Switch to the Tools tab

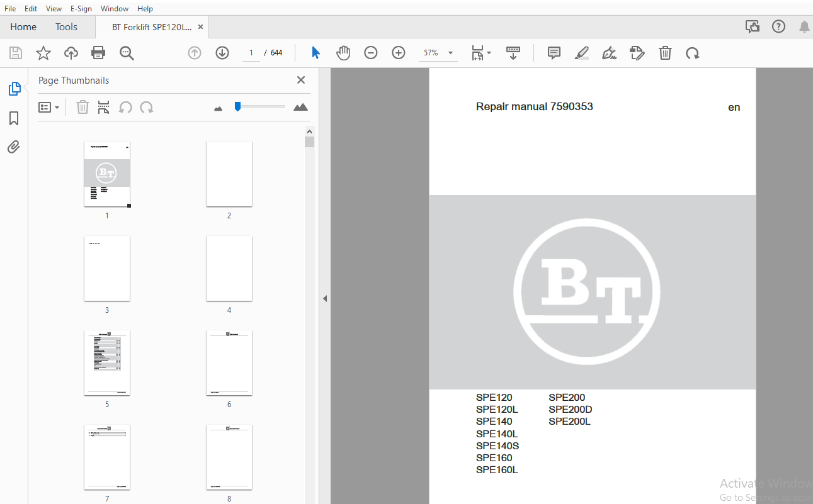(66, 26)
